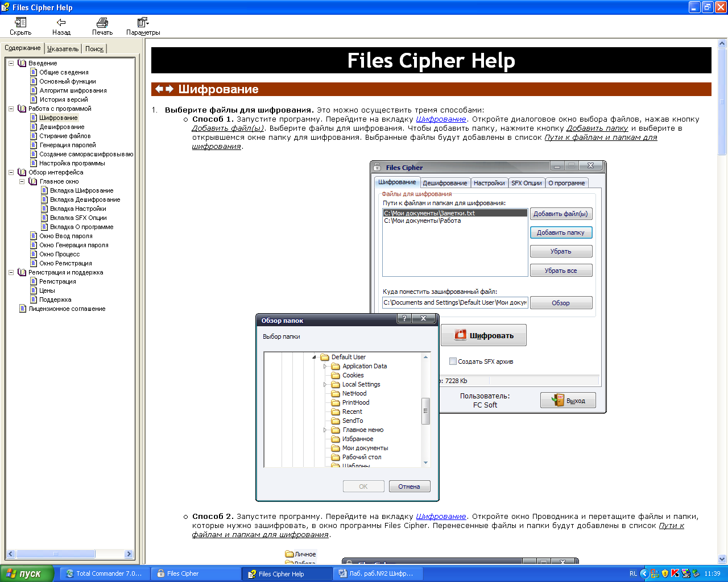728x582 pixels.
Task: Click the contents pane horizontal scrollbar track
Action: [x=110, y=554]
